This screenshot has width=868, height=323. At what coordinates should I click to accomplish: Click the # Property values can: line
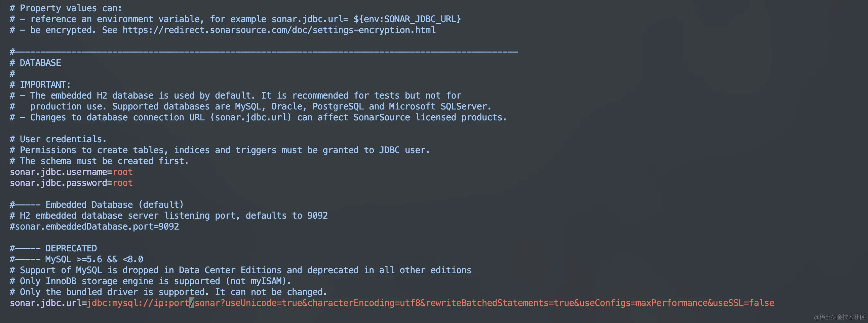tap(66, 8)
